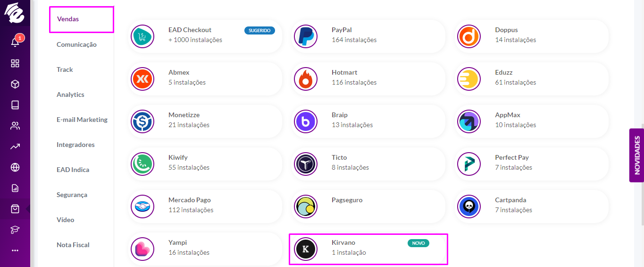Open the users icon in sidebar
644x267 pixels.
15,126
